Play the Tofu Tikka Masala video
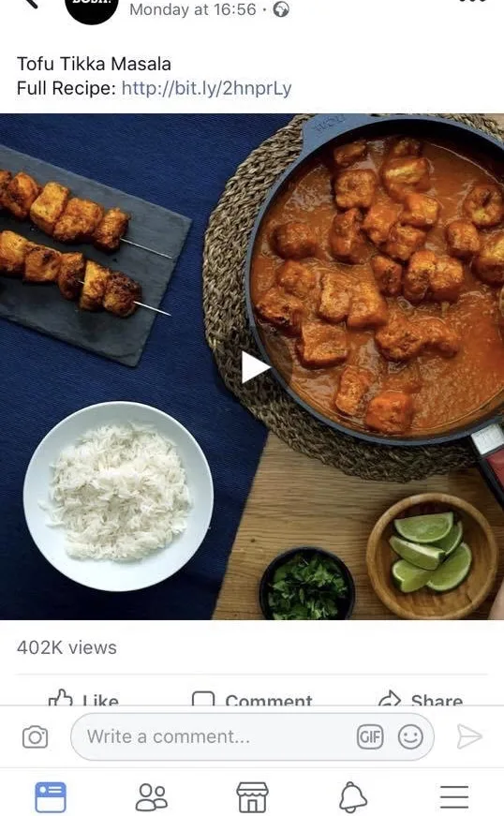504x816 pixels. pyautogui.click(x=255, y=367)
